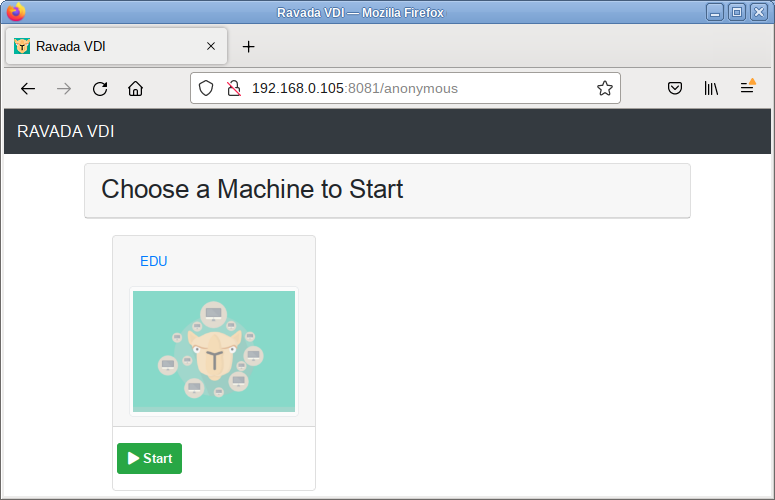Viewport: 775px width, 500px height.
Task: Open the Firefox home page
Action: [x=135, y=89]
